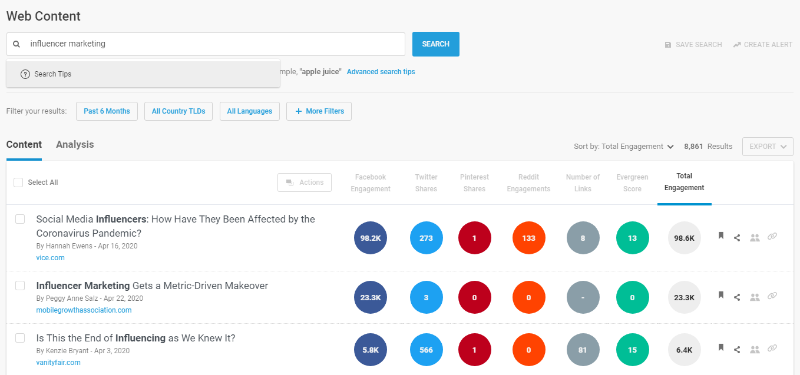Click the 566 Twitter shares bubble
The image size is (800, 375).
click(426, 350)
